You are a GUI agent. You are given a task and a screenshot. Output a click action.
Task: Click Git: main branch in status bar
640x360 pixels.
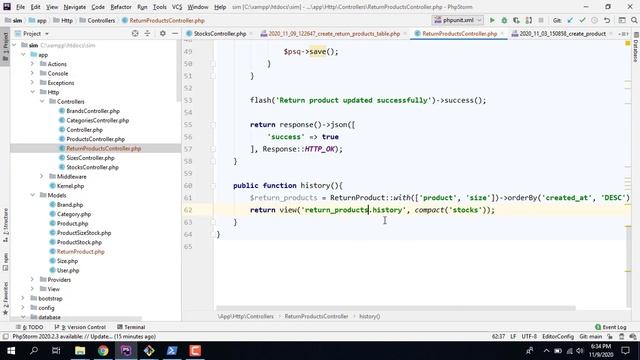591,336
